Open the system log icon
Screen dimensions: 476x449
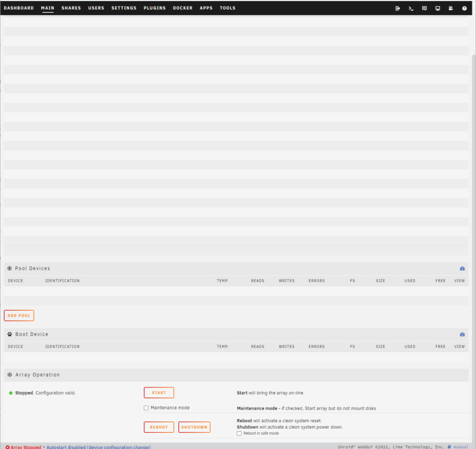click(451, 8)
